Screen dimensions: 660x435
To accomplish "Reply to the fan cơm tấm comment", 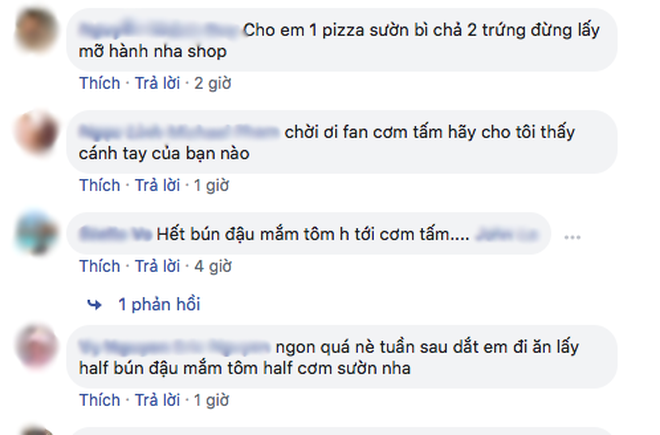I will pos(157,185).
